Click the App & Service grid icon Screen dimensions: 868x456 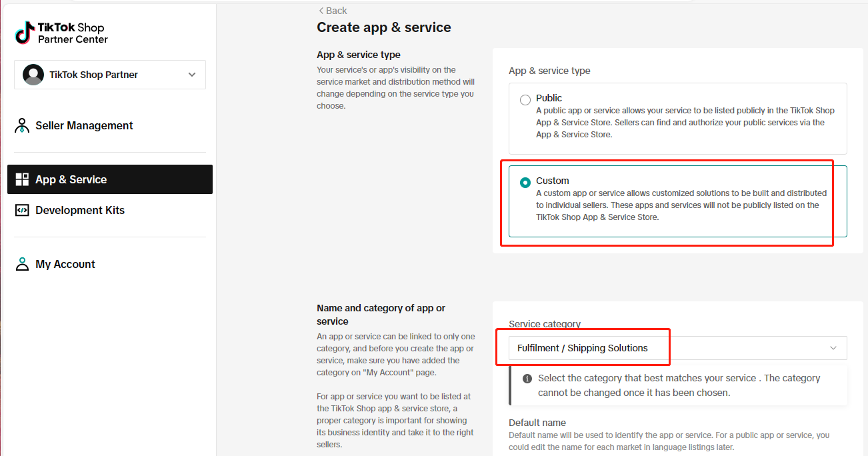click(x=22, y=179)
